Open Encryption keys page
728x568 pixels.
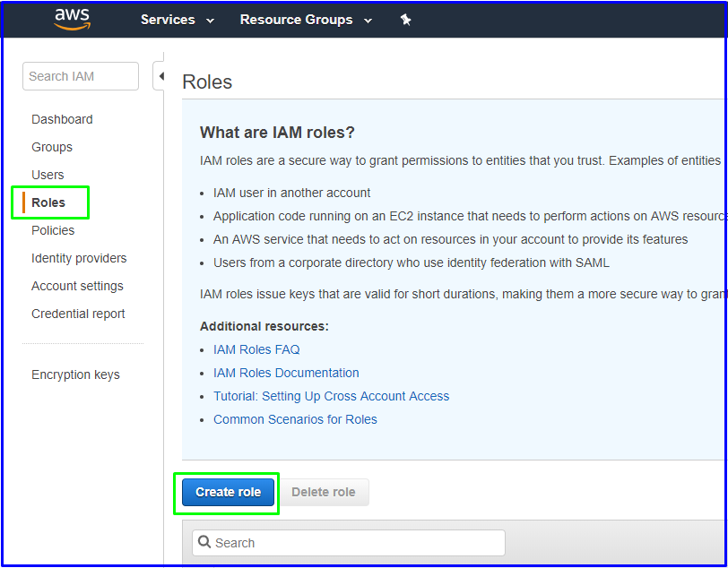pos(75,374)
